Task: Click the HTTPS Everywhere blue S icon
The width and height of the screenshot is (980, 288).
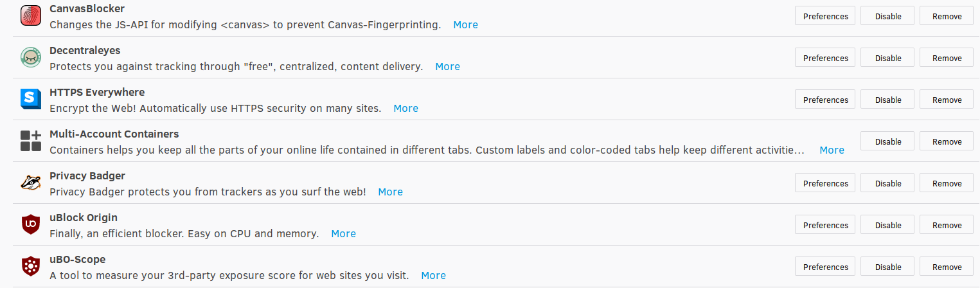Action: 31,99
